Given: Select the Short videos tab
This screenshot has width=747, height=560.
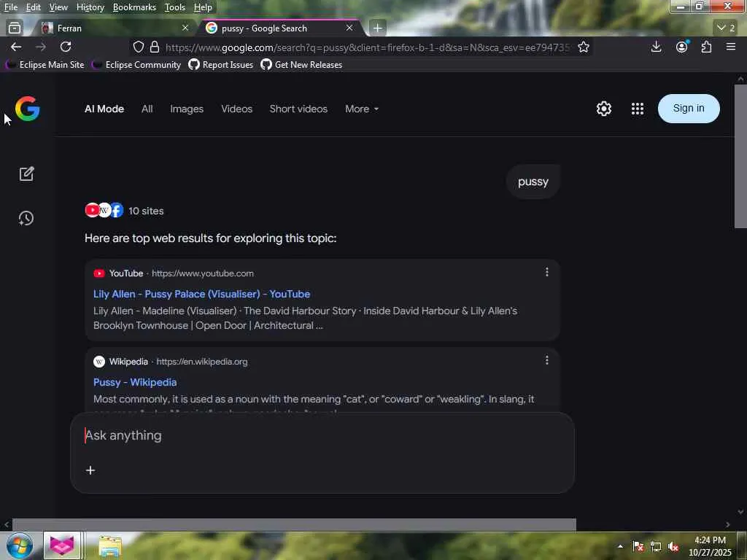Looking at the screenshot, I should [298, 109].
